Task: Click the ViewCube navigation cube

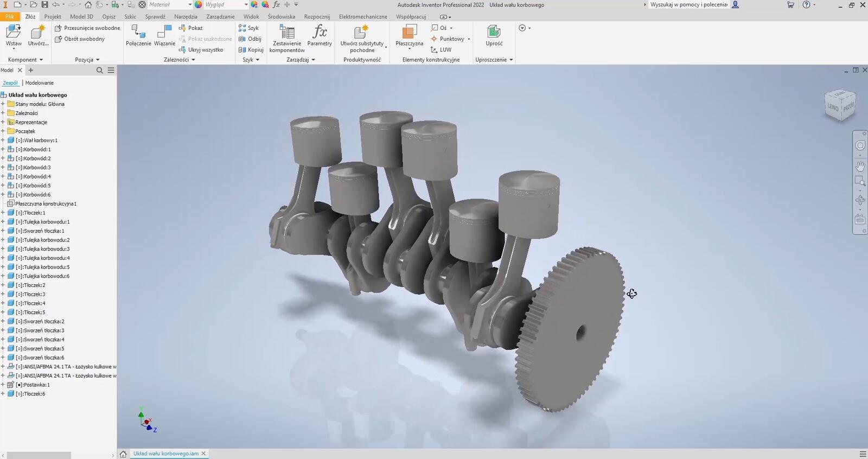Action: tap(840, 105)
